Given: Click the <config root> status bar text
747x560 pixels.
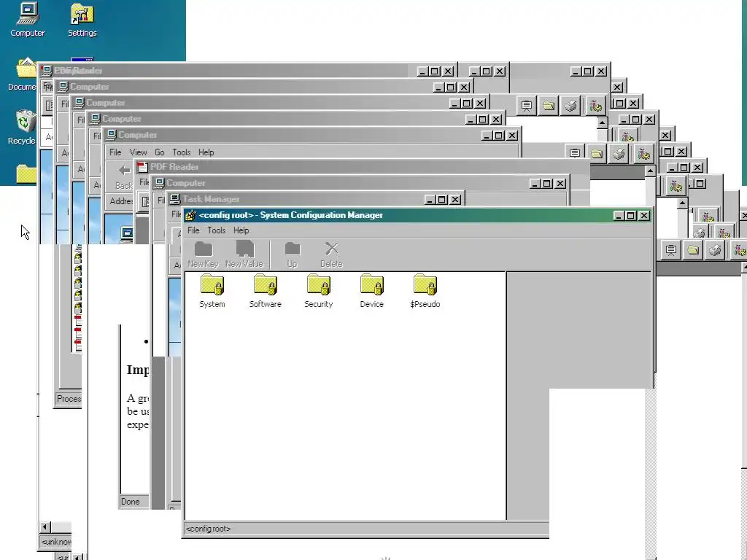Looking at the screenshot, I should pyautogui.click(x=208, y=529).
